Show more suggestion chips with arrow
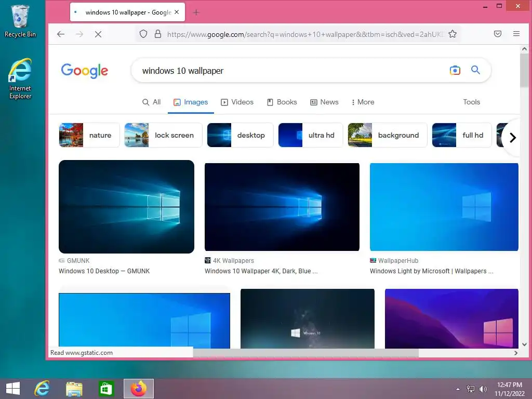 (x=513, y=137)
